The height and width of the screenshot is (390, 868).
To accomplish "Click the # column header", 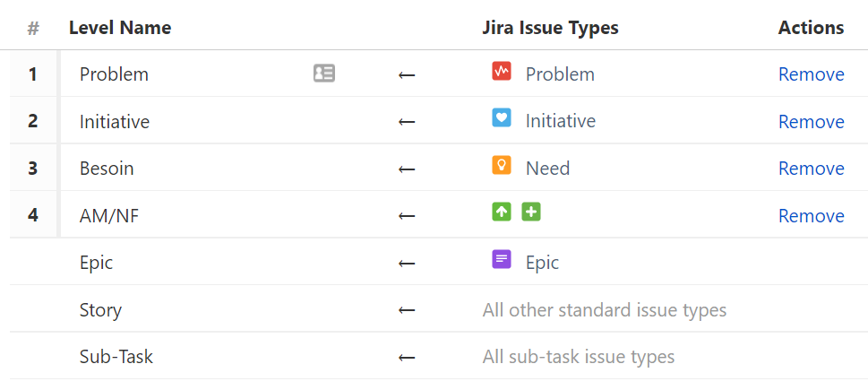I will pyautogui.click(x=33, y=28).
